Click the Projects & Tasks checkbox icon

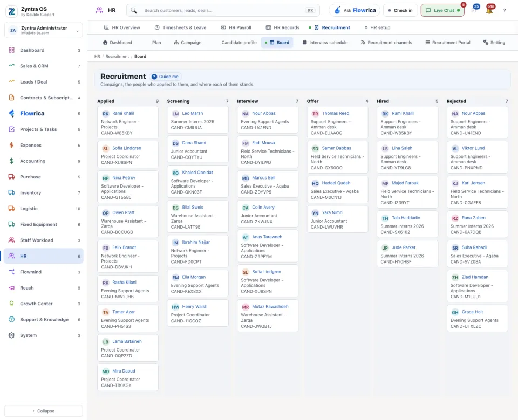click(11, 129)
